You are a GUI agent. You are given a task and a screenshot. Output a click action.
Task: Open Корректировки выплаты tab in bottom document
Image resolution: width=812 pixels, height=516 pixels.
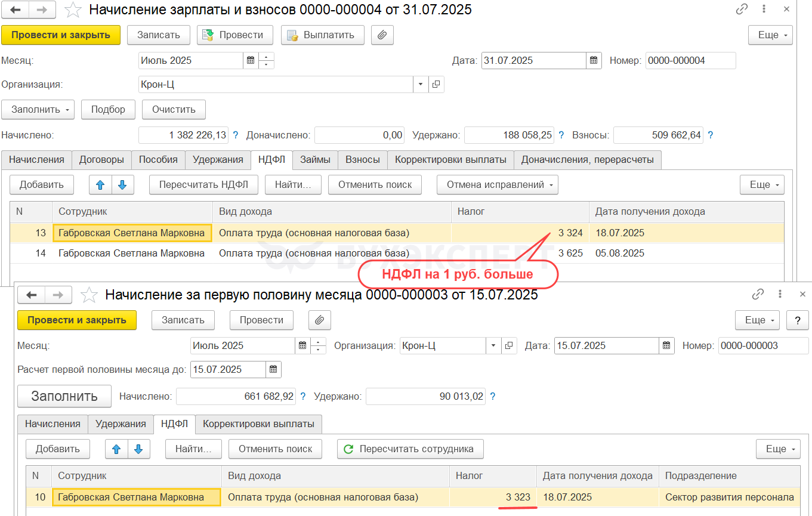pyautogui.click(x=258, y=424)
